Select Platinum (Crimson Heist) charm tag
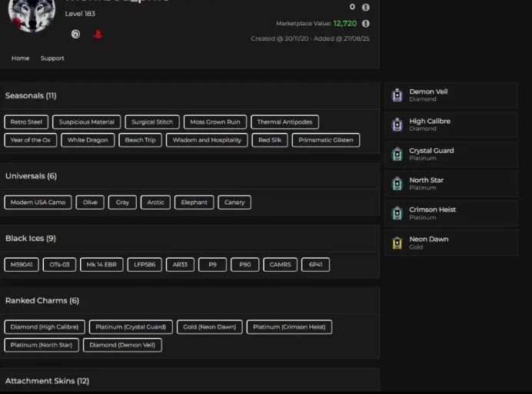532x394 pixels. click(289, 327)
